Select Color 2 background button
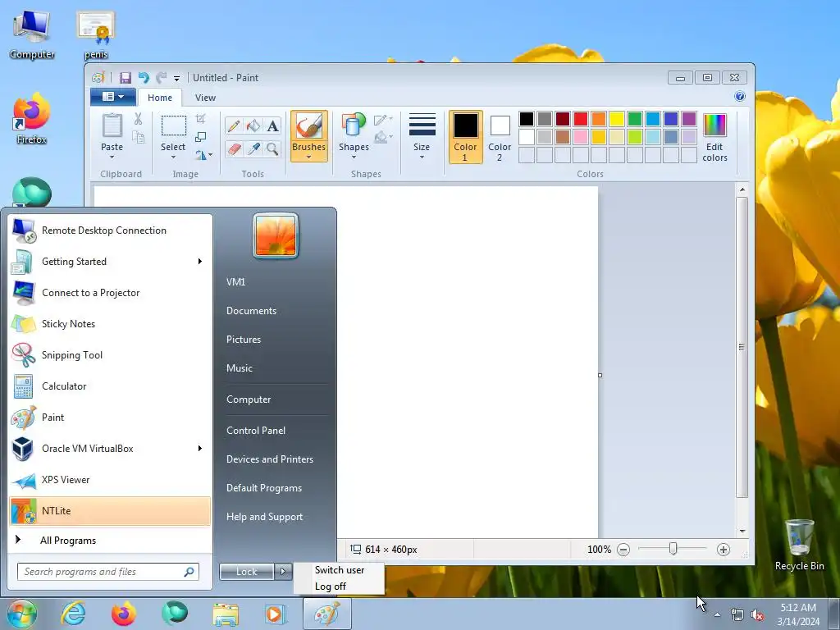This screenshot has height=630, width=840. [500, 137]
